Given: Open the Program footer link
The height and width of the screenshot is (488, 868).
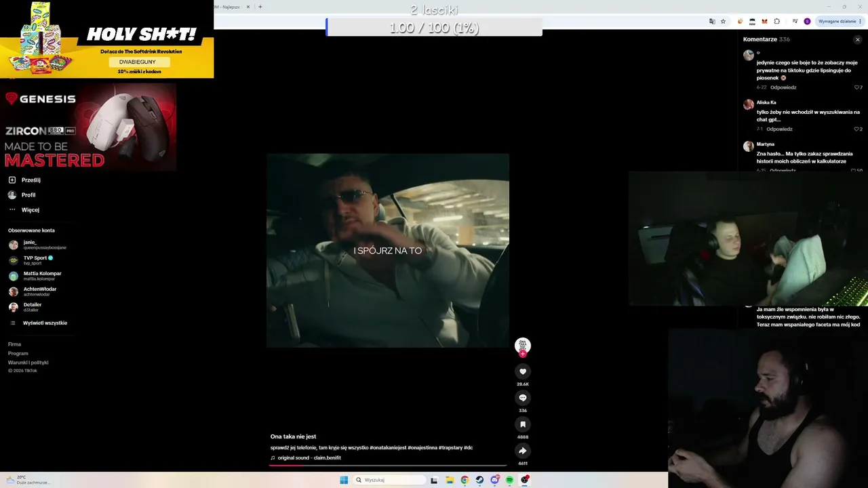Looking at the screenshot, I should (x=18, y=353).
